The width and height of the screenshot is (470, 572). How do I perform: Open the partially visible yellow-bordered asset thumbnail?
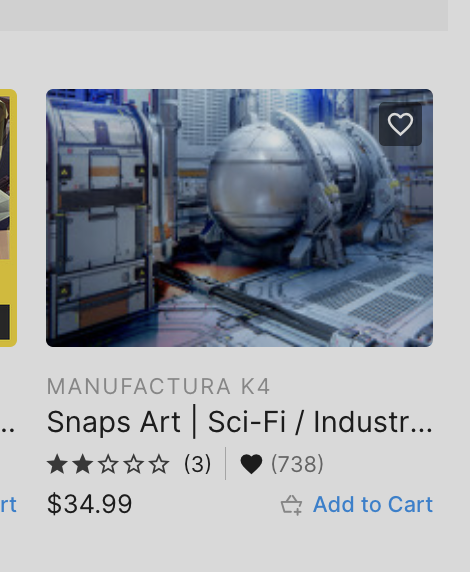tap(8, 218)
